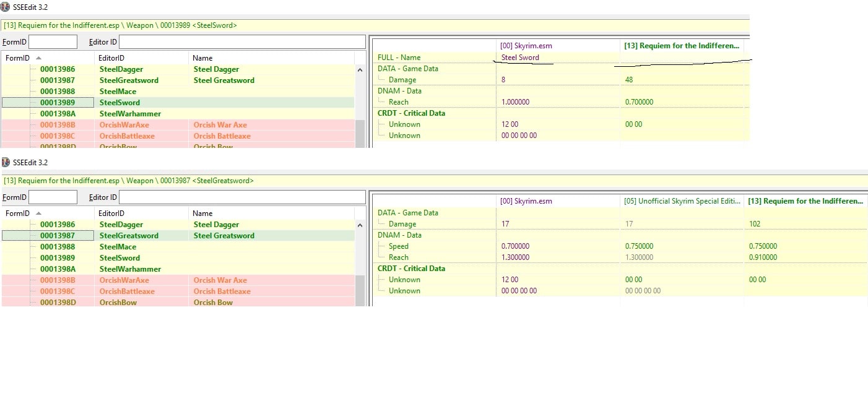Select SteelDagger row 00013986 in upper window
This screenshot has width=868, height=401.
point(178,69)
